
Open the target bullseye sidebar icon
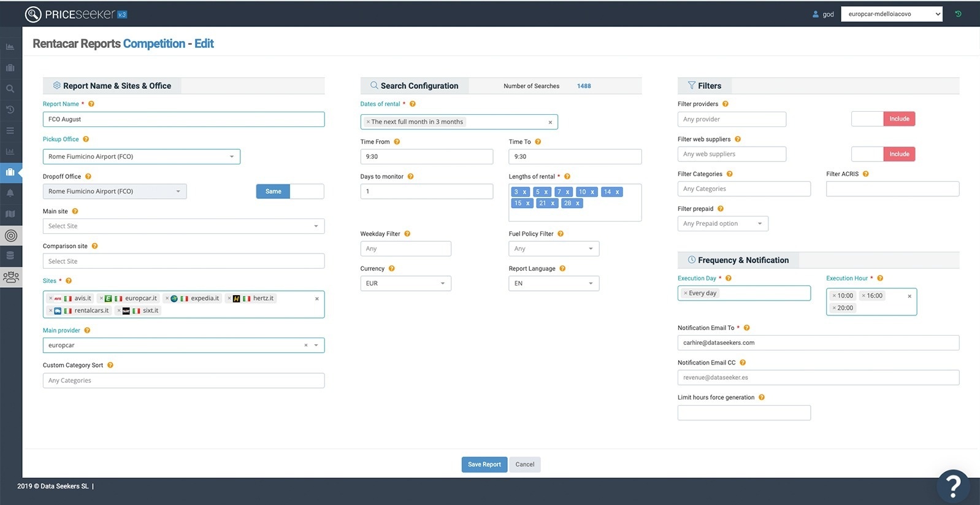pyautogui.click(x=10, y=235)
